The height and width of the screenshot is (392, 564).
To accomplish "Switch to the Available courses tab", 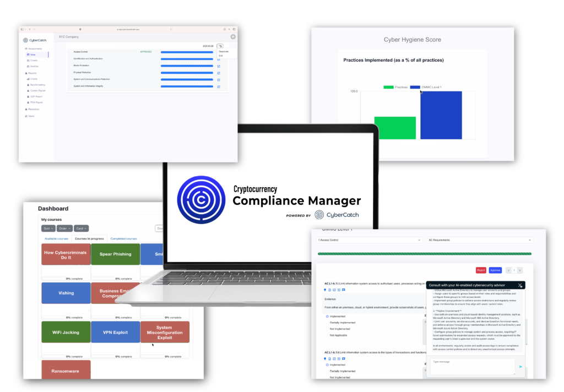I will 57,239.
